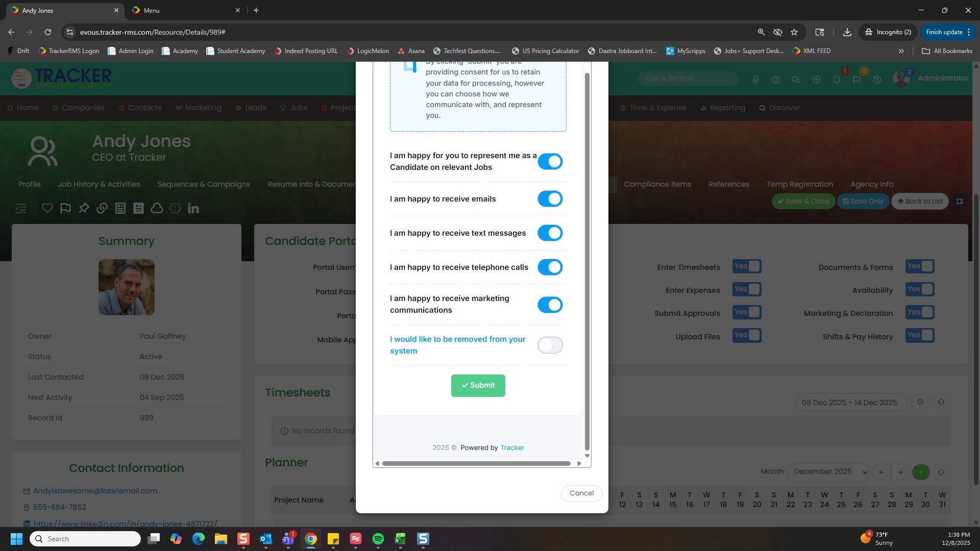980x551 pixels.
Task: Toggle the Enter Timesheets Yes switch
Action: tap(747, 266)
